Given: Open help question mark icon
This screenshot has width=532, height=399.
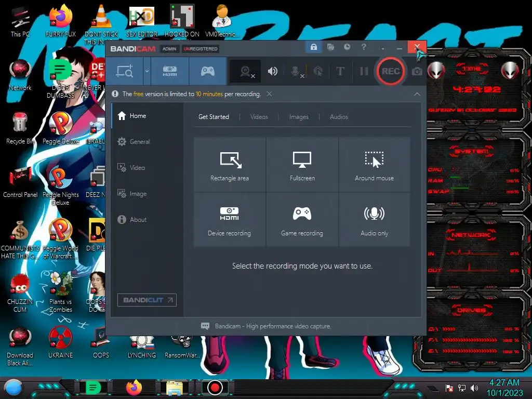Looking at the screenshot, I should (364, 47).
